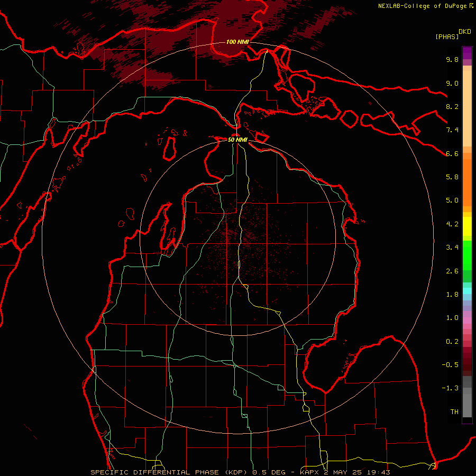Viewport: 476px width, 476px height.
Task: Pick the gray color bar band near TH
Action: coord(467,405)
